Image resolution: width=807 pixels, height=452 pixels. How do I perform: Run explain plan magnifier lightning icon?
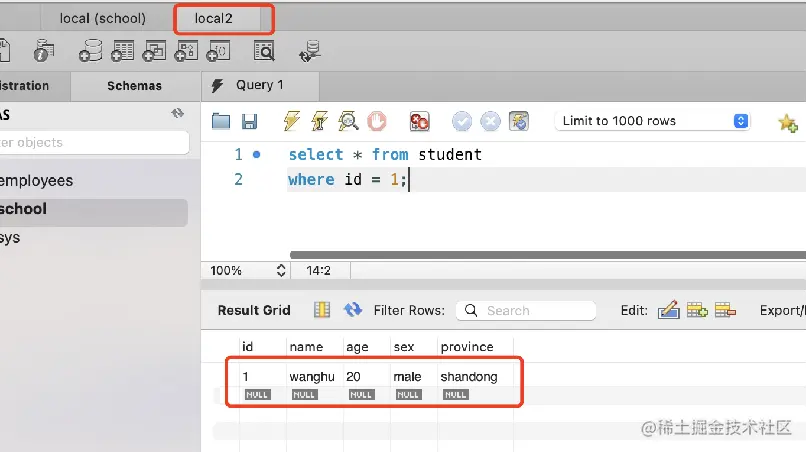coord(348,121)
